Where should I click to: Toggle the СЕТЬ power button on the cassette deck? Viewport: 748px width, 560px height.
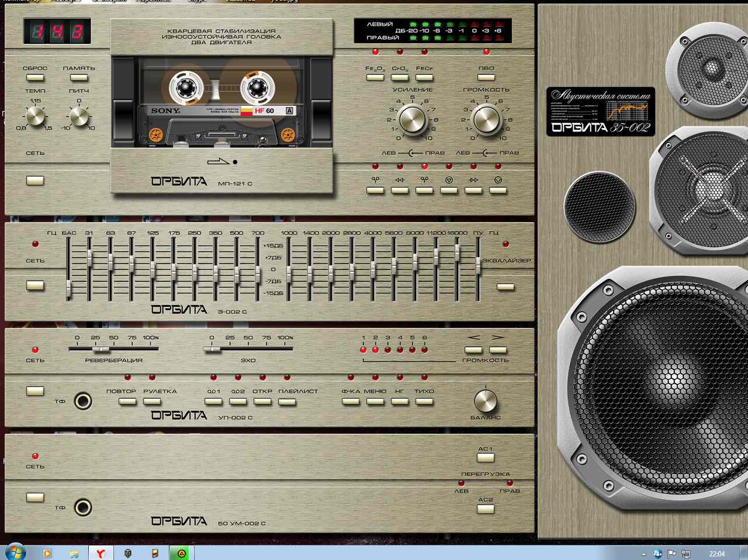(x=35, y=181)
